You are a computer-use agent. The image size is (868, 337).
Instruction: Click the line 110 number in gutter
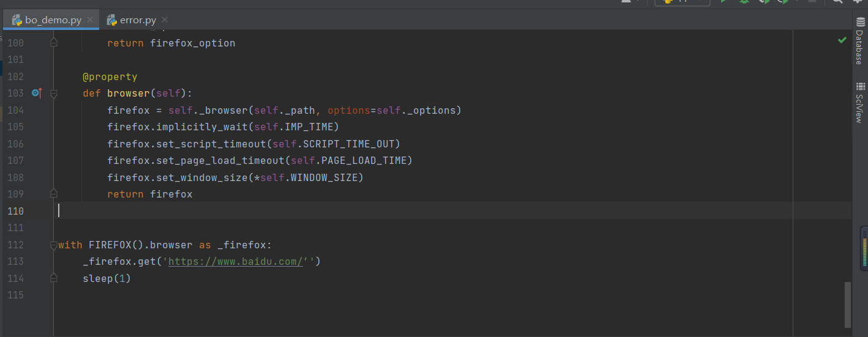point(15,211)
